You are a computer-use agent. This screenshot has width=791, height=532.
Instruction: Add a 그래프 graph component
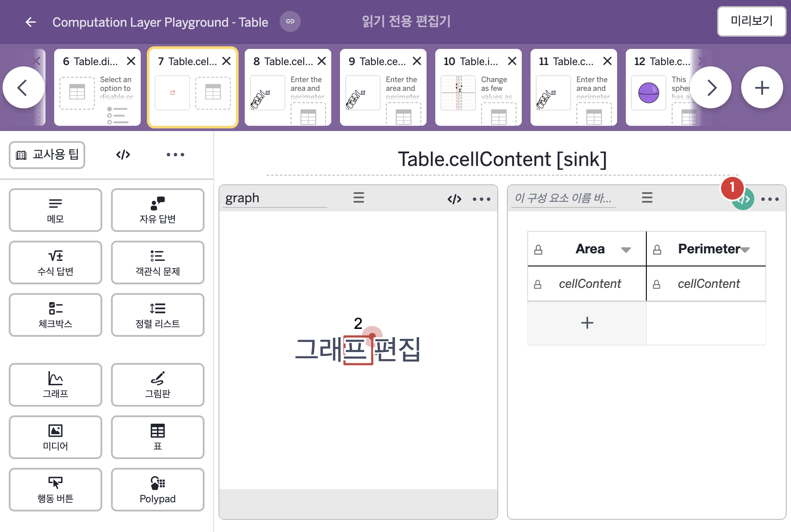pos(56,385)
